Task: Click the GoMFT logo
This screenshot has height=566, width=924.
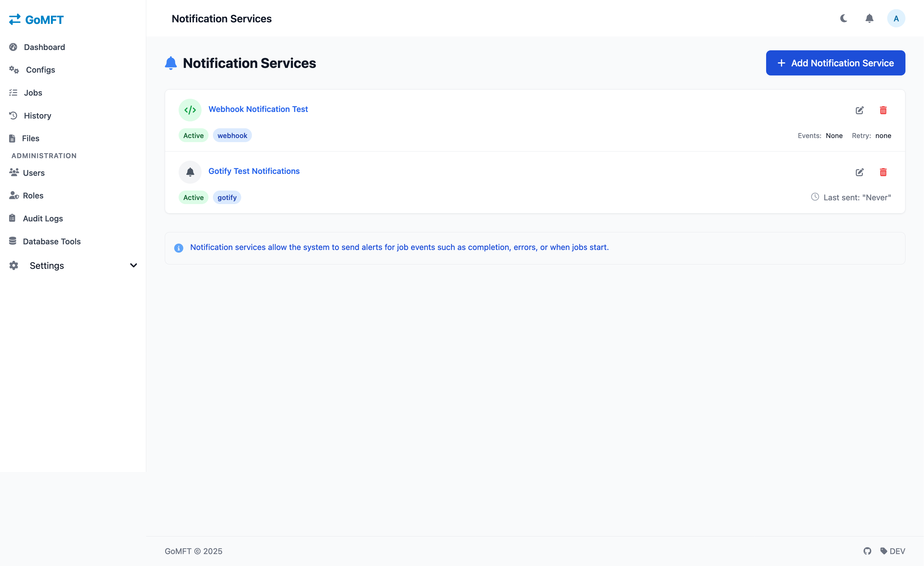Action: [x=36, y=19]
